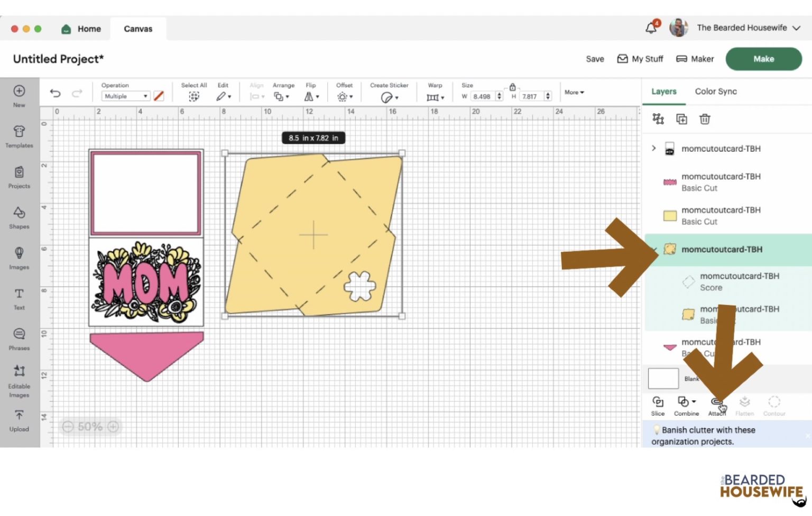Click Save in the header
Viewport: 812px width, 516px height.
coord(595,59)
